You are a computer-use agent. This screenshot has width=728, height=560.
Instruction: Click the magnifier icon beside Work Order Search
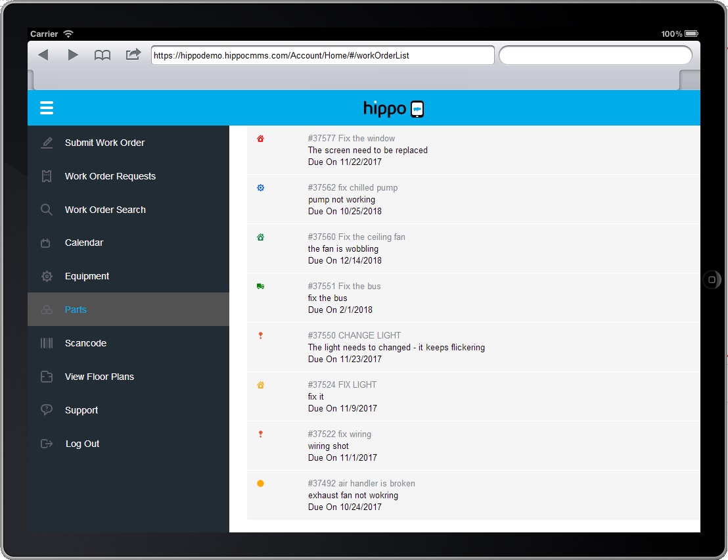47,210
